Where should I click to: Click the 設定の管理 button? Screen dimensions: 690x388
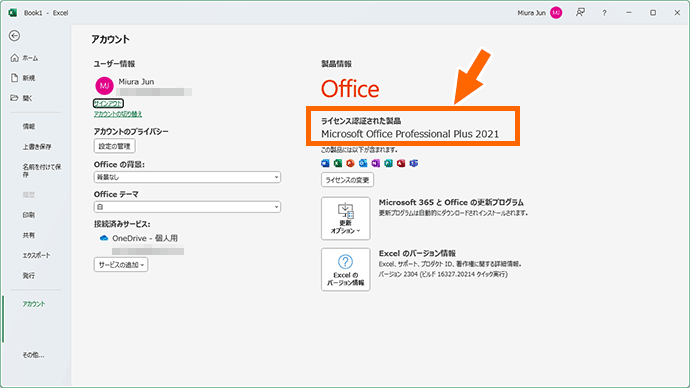coord(114,146)
